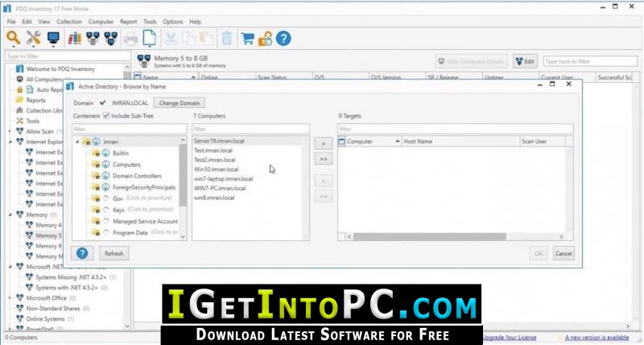Viewport: 644px width, 345px height.
Task: Click the targets list horizontal scrollbar
Action: click(429, 237)
